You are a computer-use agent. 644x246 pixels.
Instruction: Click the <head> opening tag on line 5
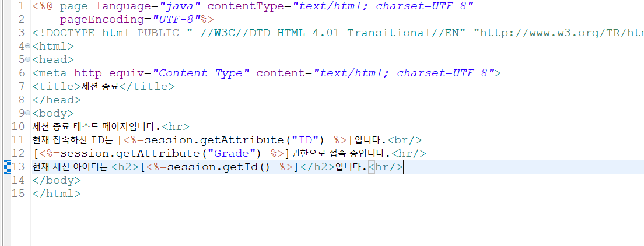click(x=53, y=60)
